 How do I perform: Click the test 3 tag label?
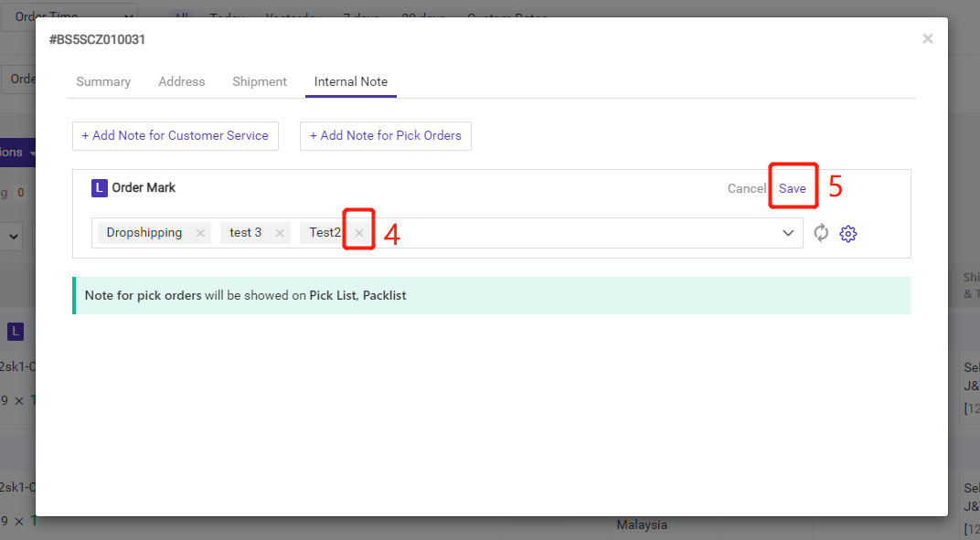(245, 232)
